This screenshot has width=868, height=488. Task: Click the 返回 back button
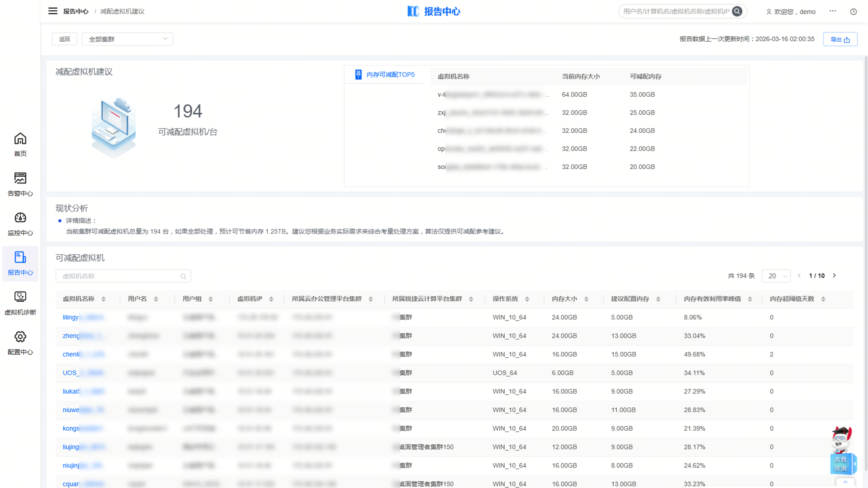click(64, 39)
